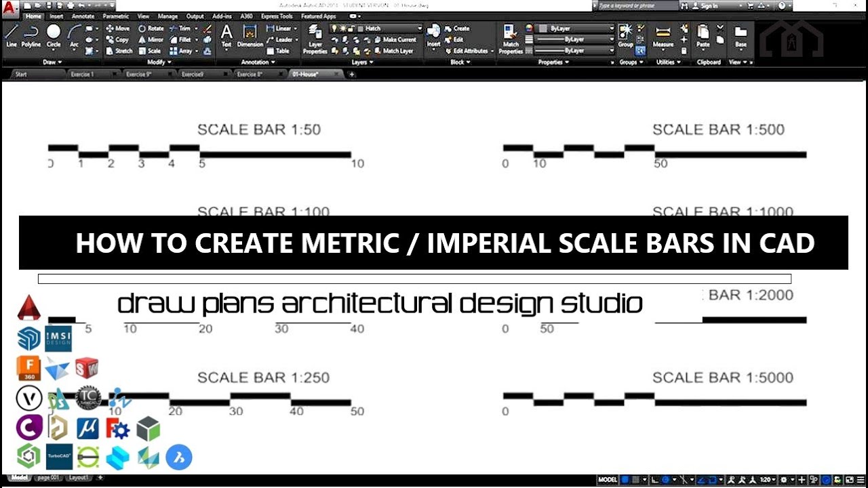Image resolution: width=868 pixels, height=488 pixels.
Task: Activate the Scale tool
Action: point(150,51)
